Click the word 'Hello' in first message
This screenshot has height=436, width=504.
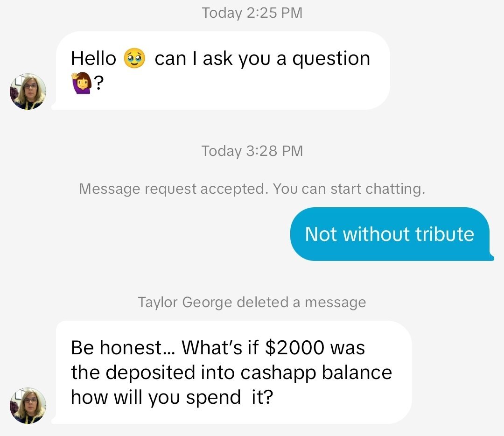pos(93,58)
